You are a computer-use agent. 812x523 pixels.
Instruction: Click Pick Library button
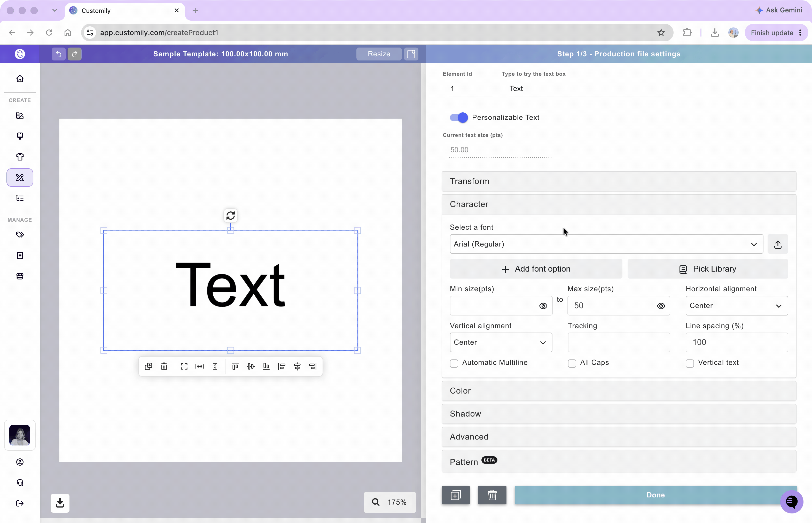(x=708, y=269)
